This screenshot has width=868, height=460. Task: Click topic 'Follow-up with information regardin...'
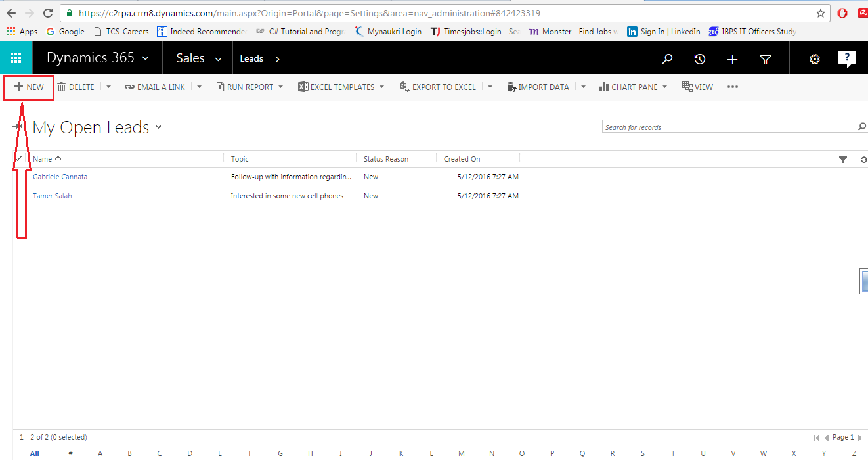pos(292,177)
